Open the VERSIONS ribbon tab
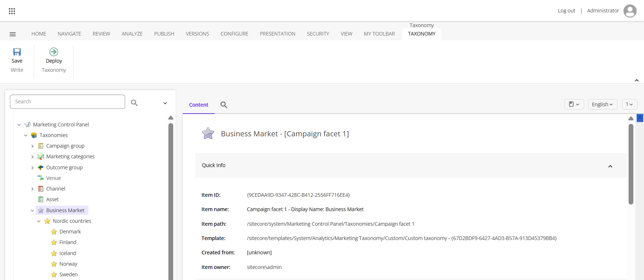 197,34
